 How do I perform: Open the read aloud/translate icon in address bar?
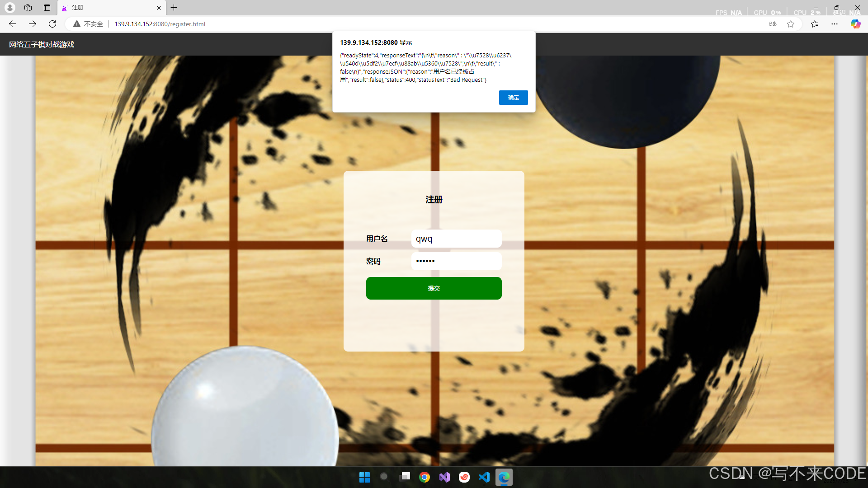(x=773, y=24)
